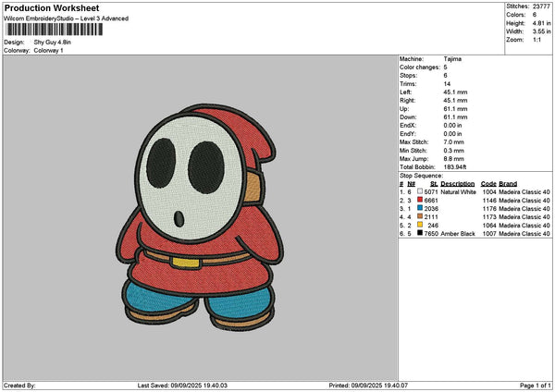
Task: Click thread code 1146 in row 2
Action: click(489, 201)
